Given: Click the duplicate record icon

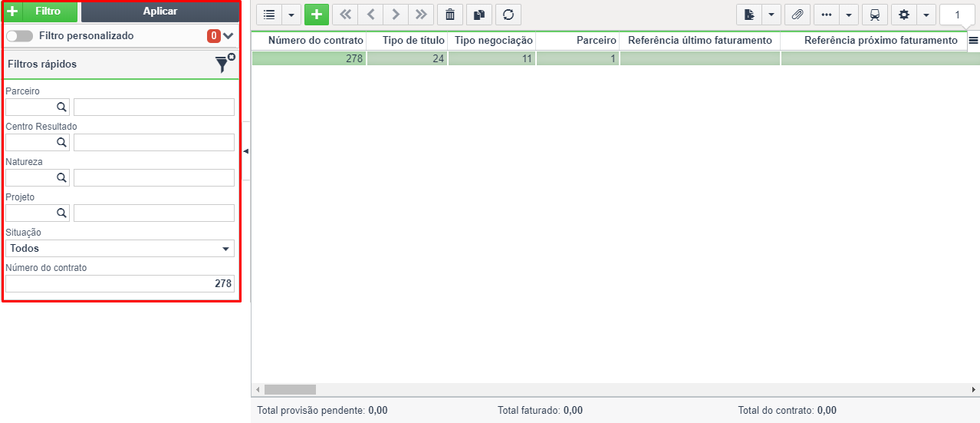Looking at the screenshot, I should [479, 15].
